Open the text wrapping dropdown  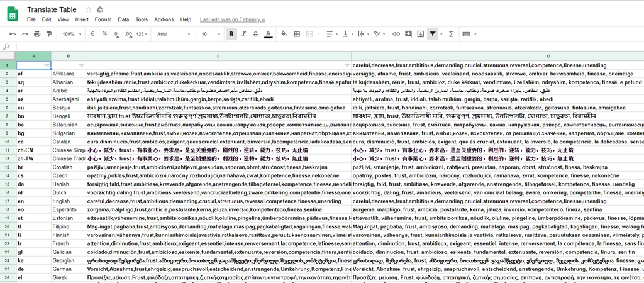(x=362, y=34)
